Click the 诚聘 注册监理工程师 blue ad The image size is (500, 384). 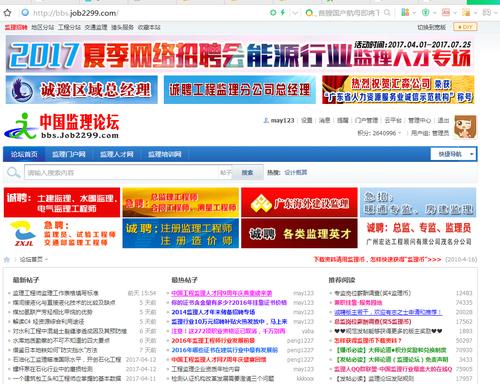point(181,233)
